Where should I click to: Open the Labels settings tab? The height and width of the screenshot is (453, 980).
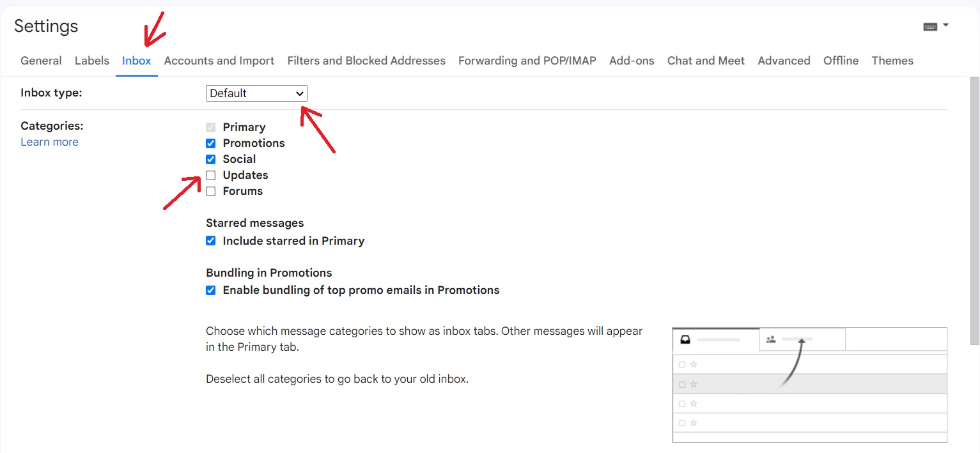tap(92, 61)
